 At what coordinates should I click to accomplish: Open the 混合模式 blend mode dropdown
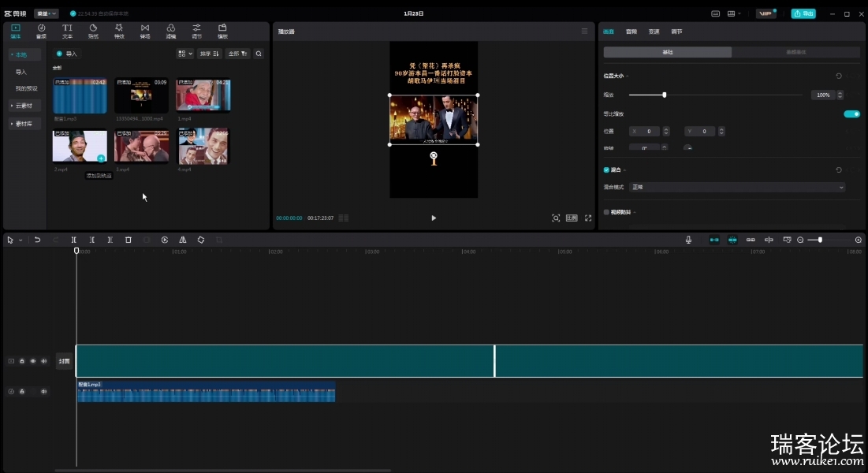[736, 188]
